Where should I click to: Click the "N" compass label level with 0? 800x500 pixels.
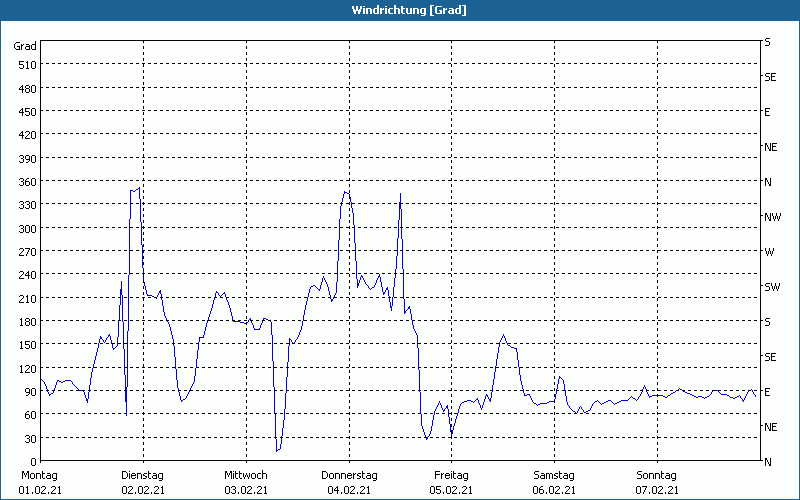point(768,462)
